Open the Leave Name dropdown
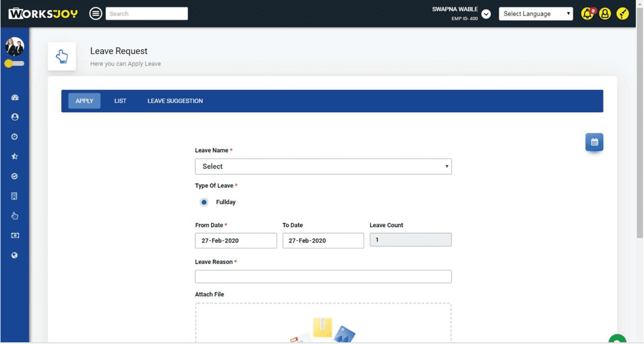 pyautogui.click(x=323, y=167)
